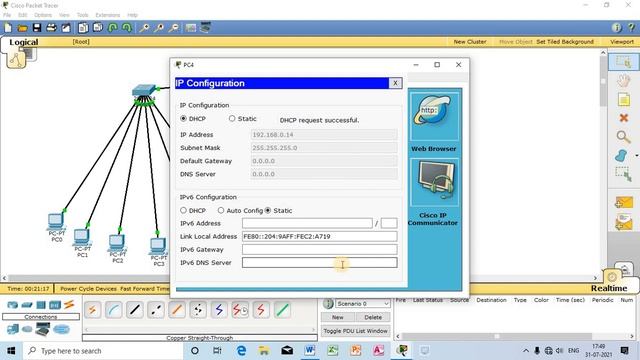Redo with the green arrow icon
Viewport: 640px width, 360px height.
coord(127,28)
